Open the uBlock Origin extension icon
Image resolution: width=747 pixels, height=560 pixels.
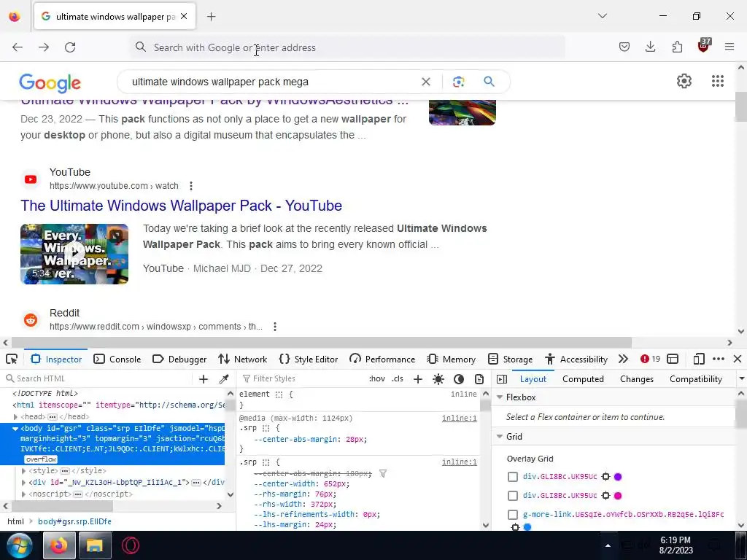click(x=704, y=46)
